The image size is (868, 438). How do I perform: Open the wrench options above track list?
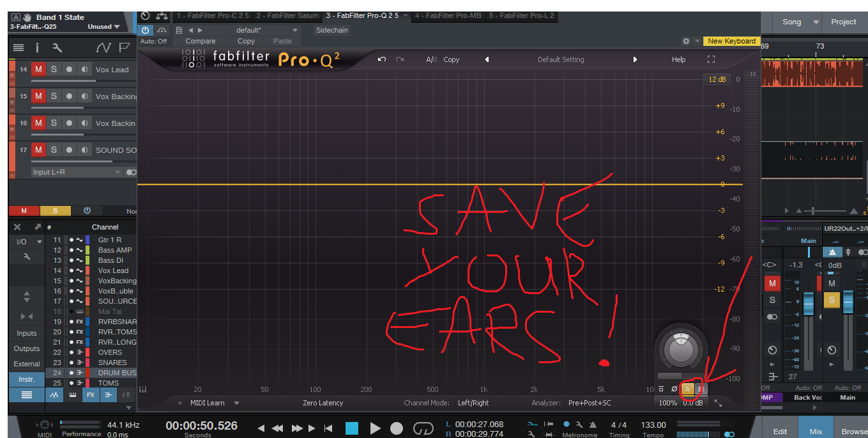pos(57,47)
